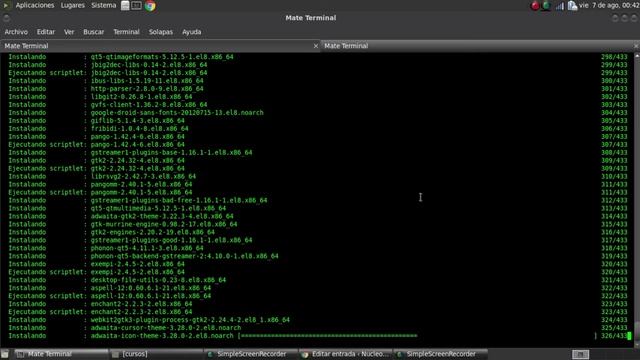Image resolution: width=640 pixels, height=360 pixels.
Task: Click the qt5-qtimageformats package line
Action: (x=162, y=57)
